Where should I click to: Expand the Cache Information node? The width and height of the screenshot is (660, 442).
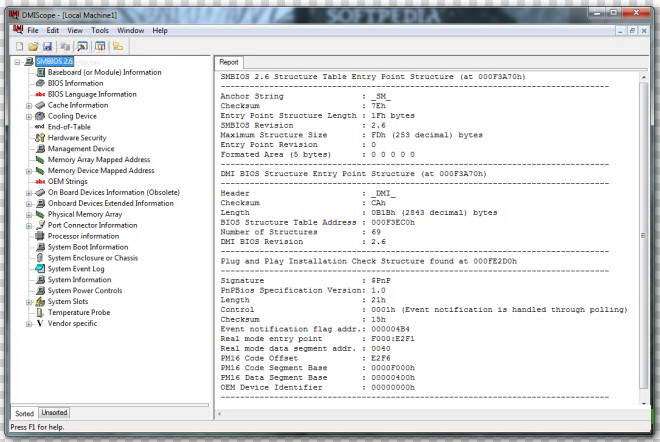pyautogui.click(x=28, y=105)
